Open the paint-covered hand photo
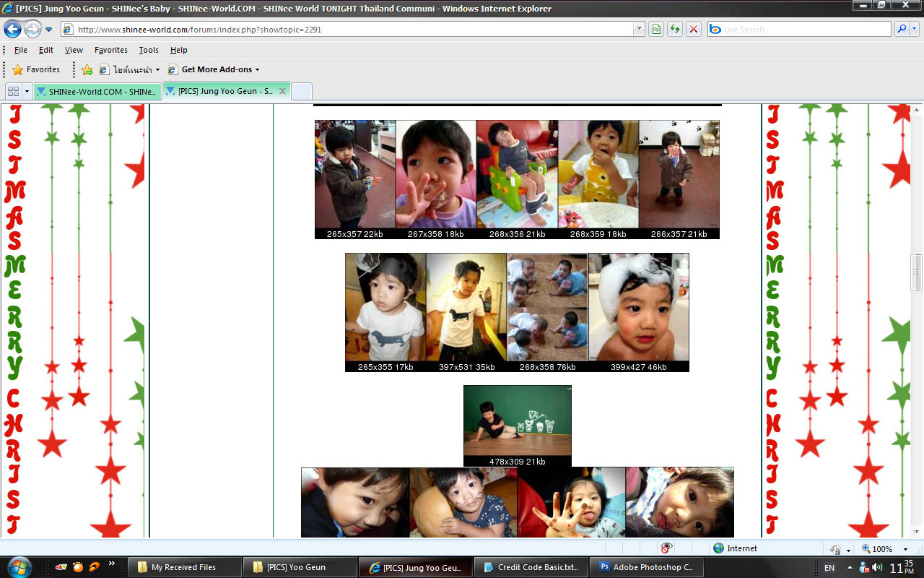The image size is (924, 578). point(572,502)
